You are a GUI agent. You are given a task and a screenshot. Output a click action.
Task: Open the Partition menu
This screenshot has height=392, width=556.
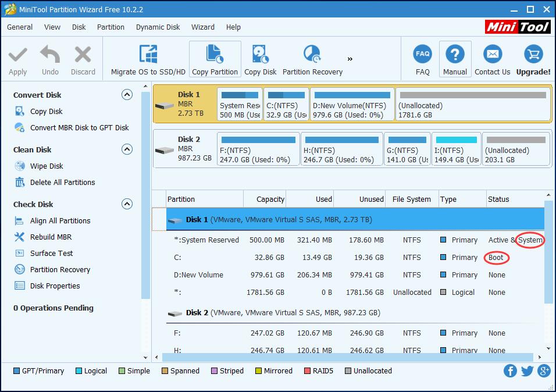pos(111,27)
